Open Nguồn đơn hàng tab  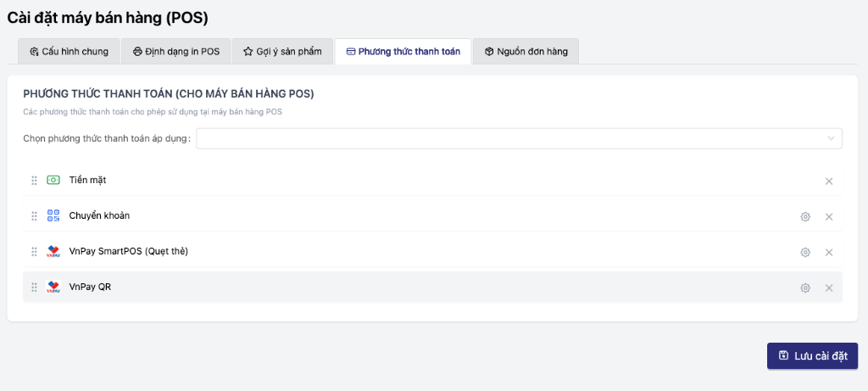tap(526, 52)
